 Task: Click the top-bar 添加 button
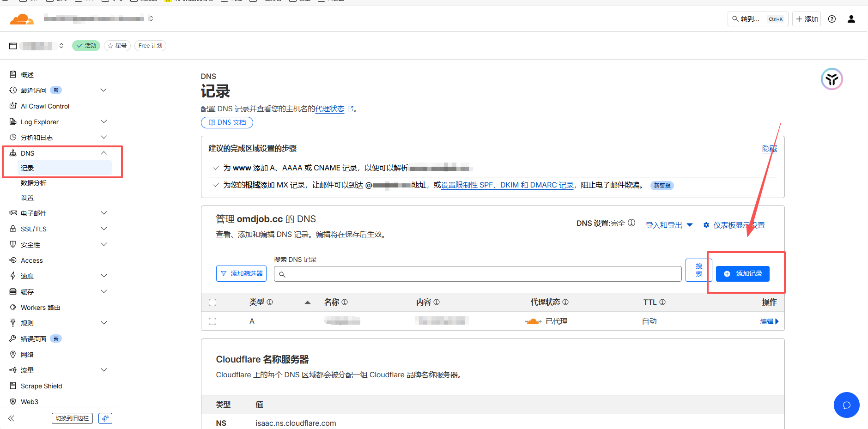[807, 19]
